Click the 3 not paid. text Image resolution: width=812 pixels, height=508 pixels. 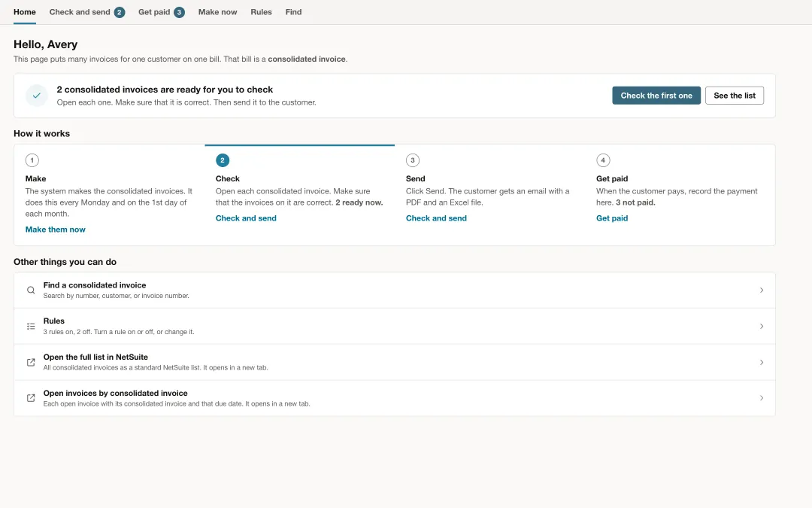(x=635, y=202)
